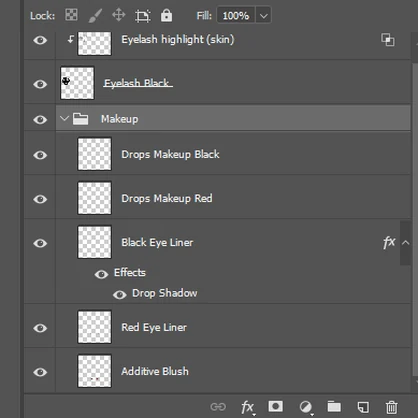The image size is (418, 418).
Task: Select the Eyelash Black layer thumbnail
Action: 77,83
